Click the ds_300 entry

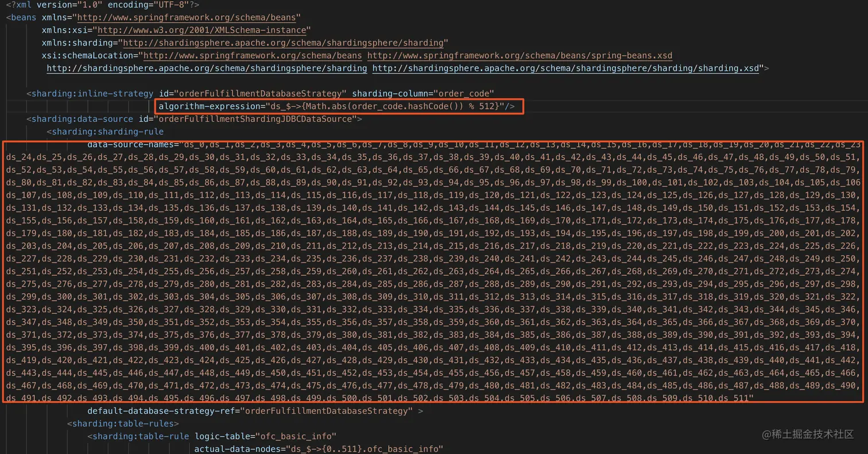(x=57, y=296)
